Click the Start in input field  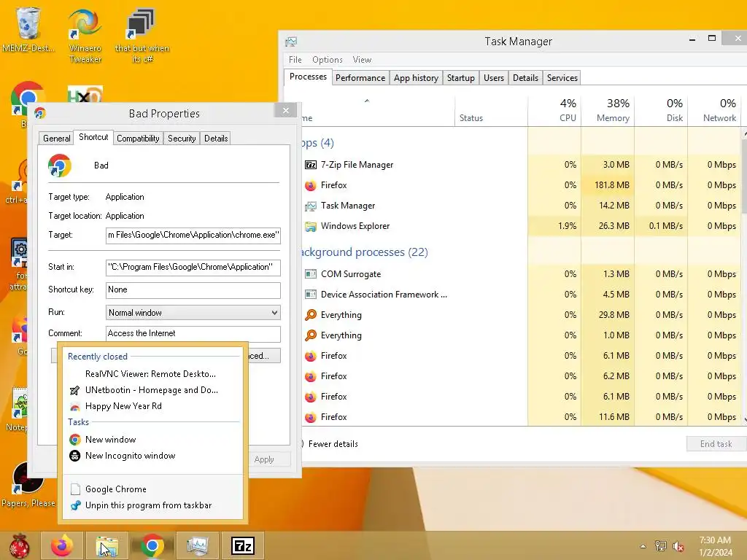(x=193, y=267)
